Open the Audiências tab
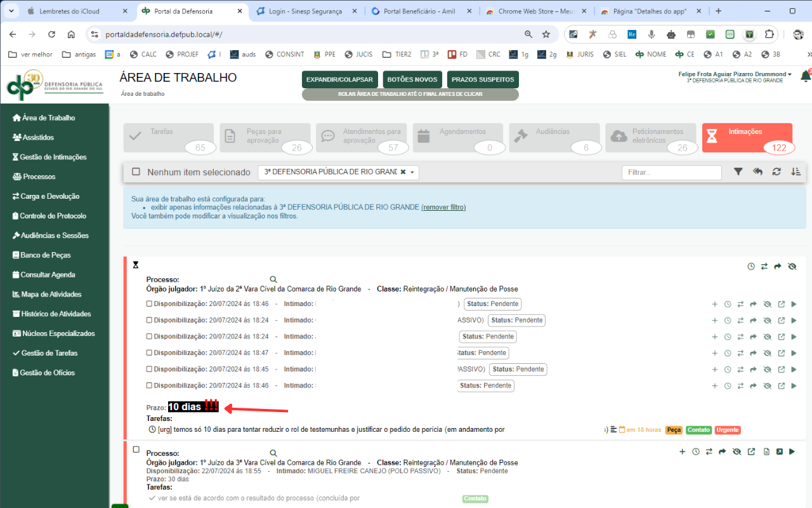This screenshot has height=508, width=812. click(x=554, y=138)
